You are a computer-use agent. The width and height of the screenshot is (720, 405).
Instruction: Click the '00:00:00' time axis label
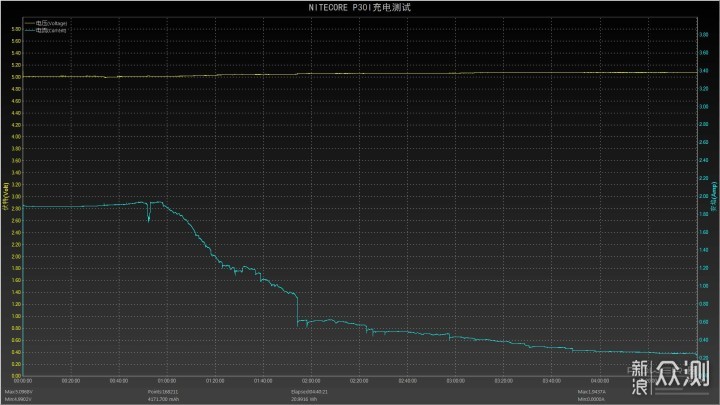(23, 381)
